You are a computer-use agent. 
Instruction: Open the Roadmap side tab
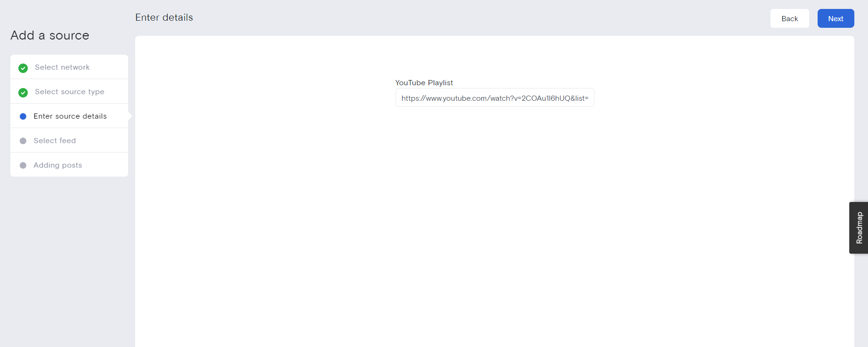pyautogui.click(x=859, y=228)
